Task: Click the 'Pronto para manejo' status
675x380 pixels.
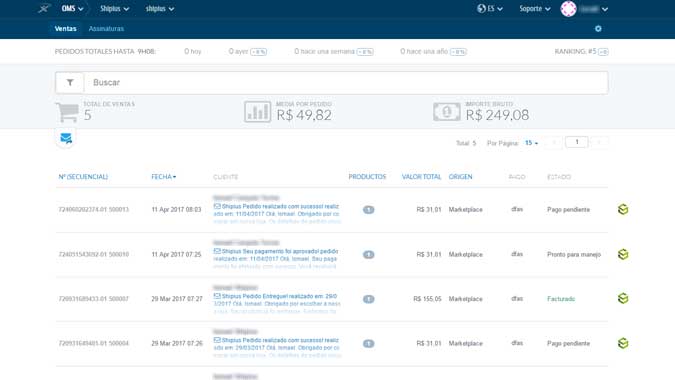Action: click(574, 254)
